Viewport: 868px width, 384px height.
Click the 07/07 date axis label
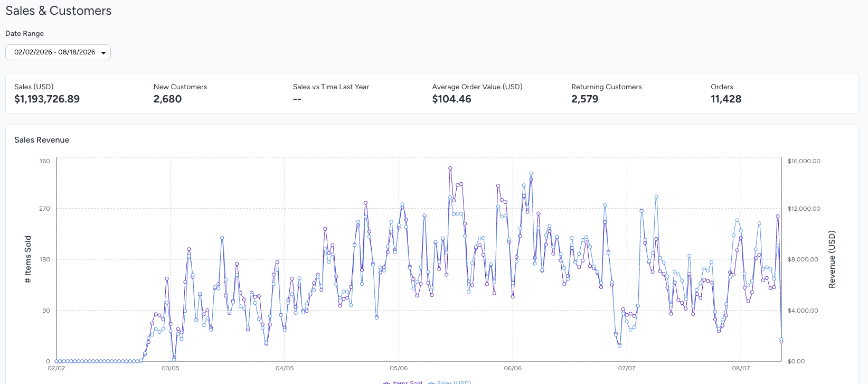click(627, 368)
